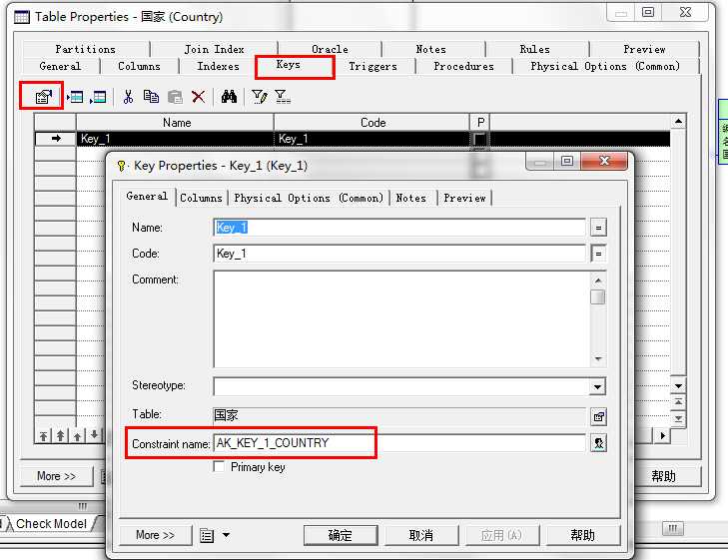This screenshot has height=560, width=728.
Task: Click equals button beside Code field
Action: tap(598, 254)
